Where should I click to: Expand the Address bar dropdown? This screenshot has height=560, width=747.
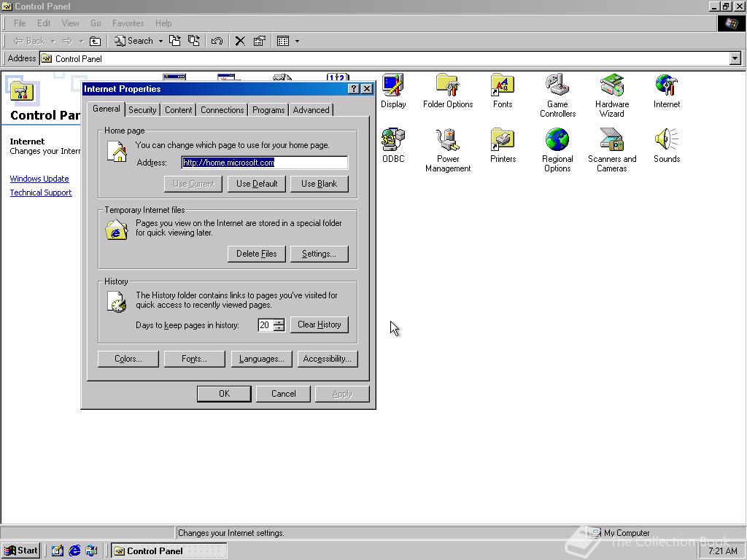(735, 58)
